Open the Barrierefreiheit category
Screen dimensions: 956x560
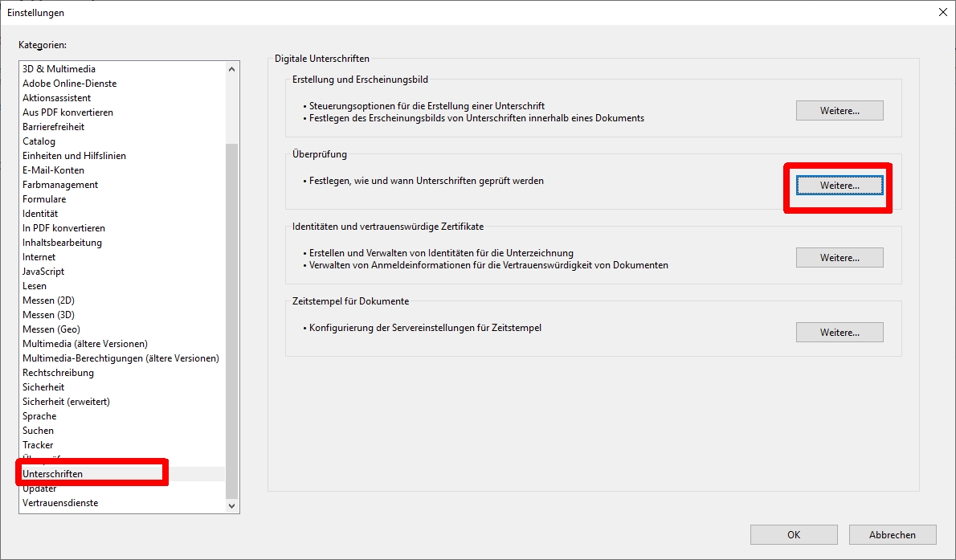point(53,127)
